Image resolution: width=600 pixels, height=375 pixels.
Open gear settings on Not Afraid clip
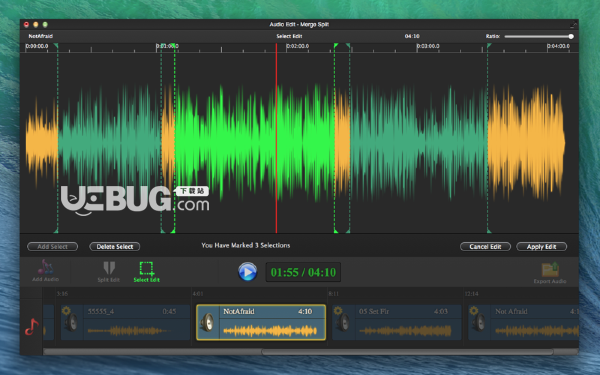tap(474, 310)
